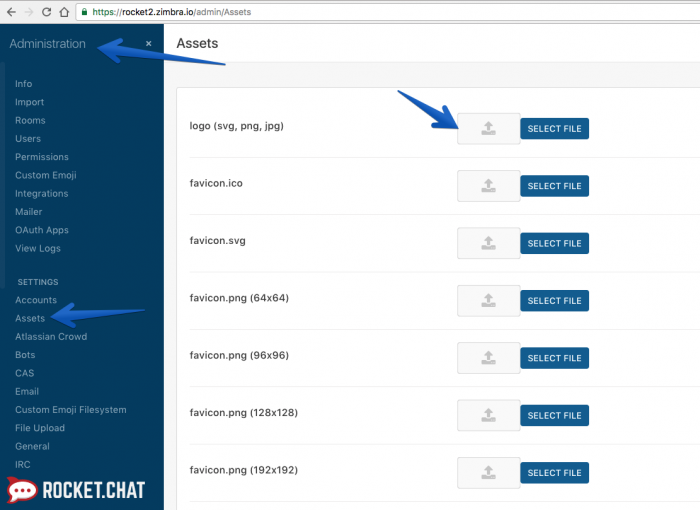Open Mailer in the sidebar

click(29, 212)
